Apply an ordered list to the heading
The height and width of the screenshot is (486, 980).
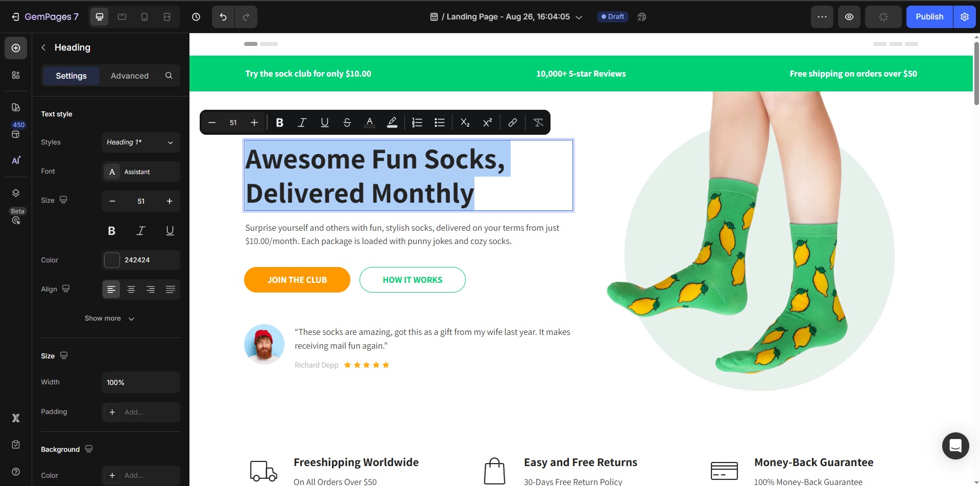pyautogui.click(x=416, y=122)
